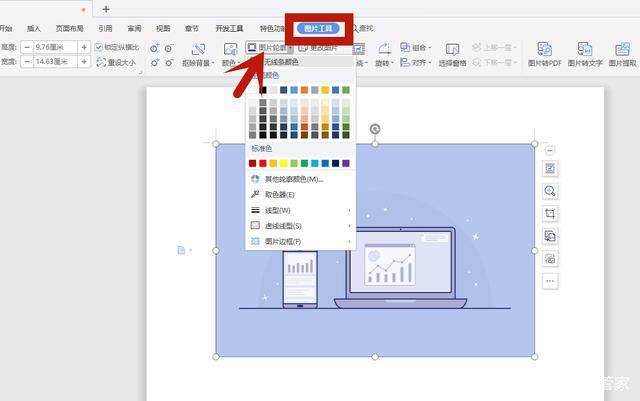Switch to the 视图 view tab
The height and width of the screenshot is (401, 640).
point(163,28)
